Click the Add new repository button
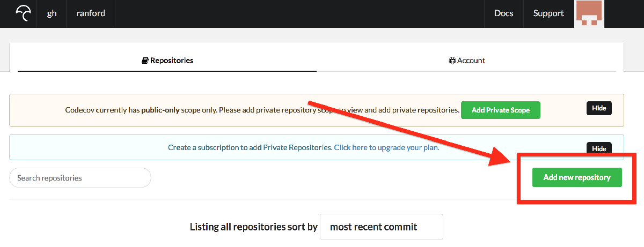Screen dimensions: 644x247 click(577, 177)
